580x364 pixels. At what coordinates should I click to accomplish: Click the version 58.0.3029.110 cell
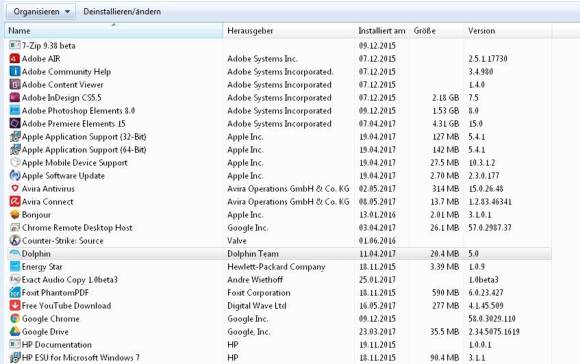[x=492, y=318]
